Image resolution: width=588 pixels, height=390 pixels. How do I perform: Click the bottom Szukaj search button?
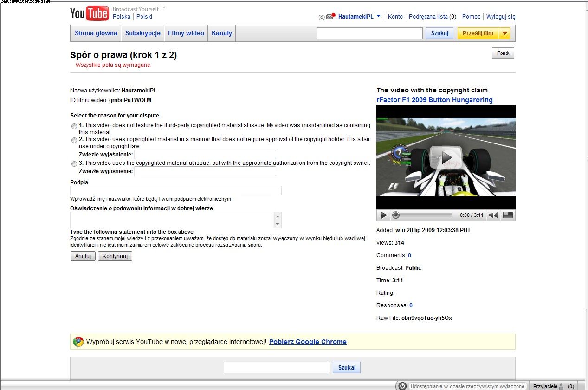point(347,368)
